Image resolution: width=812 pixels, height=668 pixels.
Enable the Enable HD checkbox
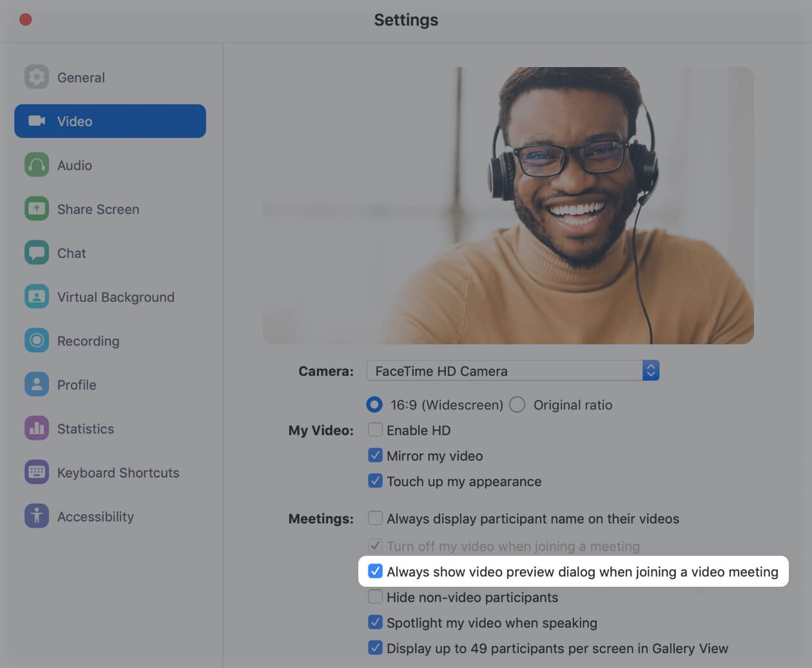[375, 430]
